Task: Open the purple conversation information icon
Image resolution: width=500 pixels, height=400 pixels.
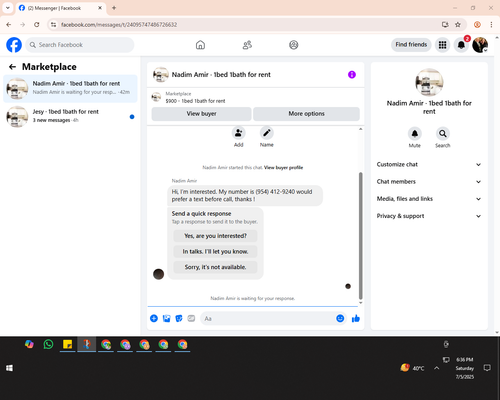Action: (352, 75)
